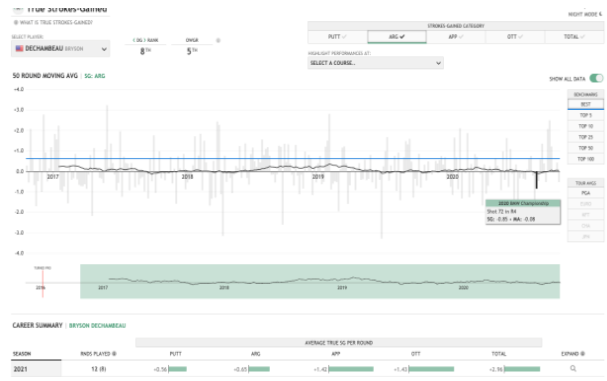Select the PUTT strokes-gained category tab

pyautogui.click(x=338, y=37)
